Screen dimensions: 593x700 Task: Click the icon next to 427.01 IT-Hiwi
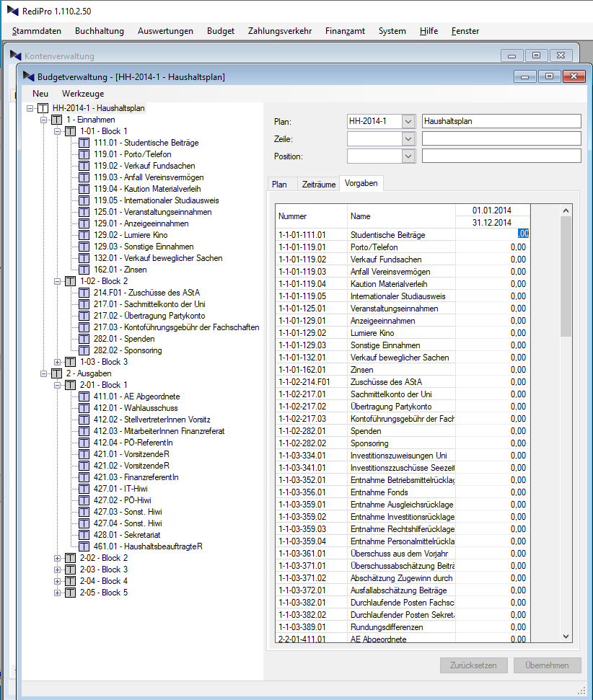[84, 489]
